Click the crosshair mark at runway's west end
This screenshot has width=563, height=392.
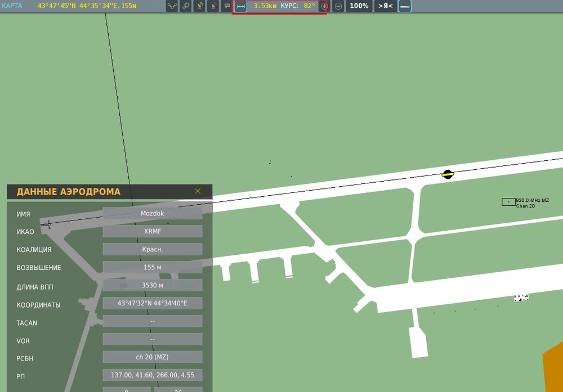(x=48, y=225)
